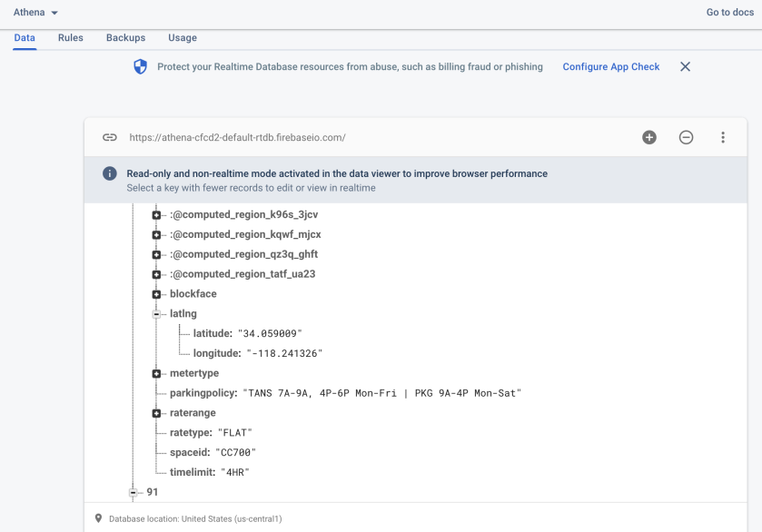Click the spaceid value CC700

(x=236, y=453)
